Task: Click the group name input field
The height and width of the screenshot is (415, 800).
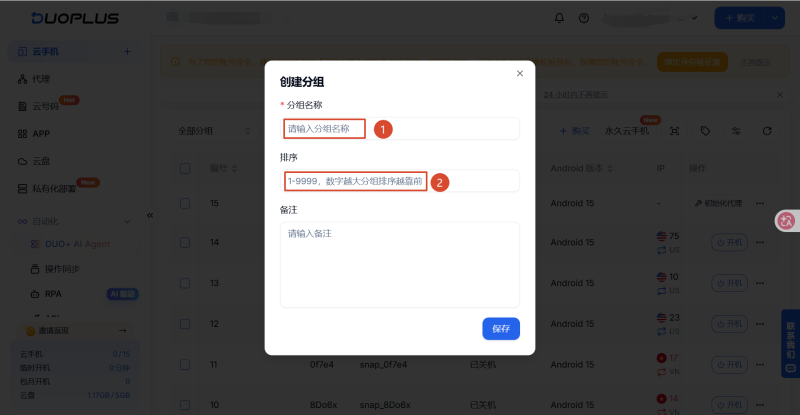Action: click(399, 129)
